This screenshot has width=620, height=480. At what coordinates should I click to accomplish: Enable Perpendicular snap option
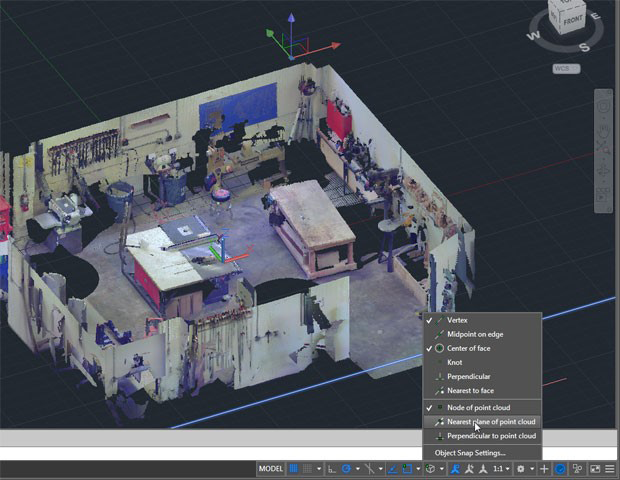[482, 376]
